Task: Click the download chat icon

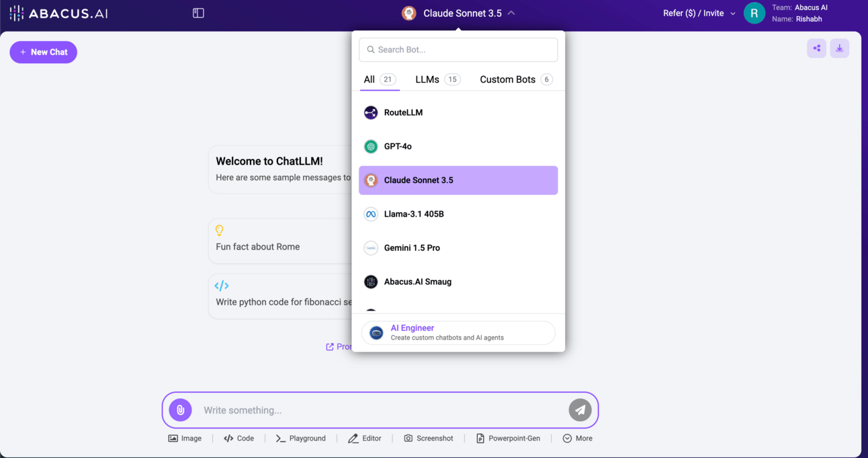Action: click(840, 48)
